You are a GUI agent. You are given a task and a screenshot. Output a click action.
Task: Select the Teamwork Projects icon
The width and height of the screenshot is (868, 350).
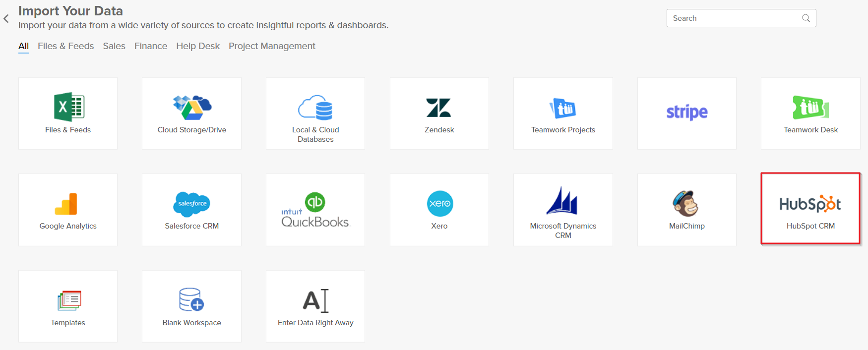click(x=563, y=108)
